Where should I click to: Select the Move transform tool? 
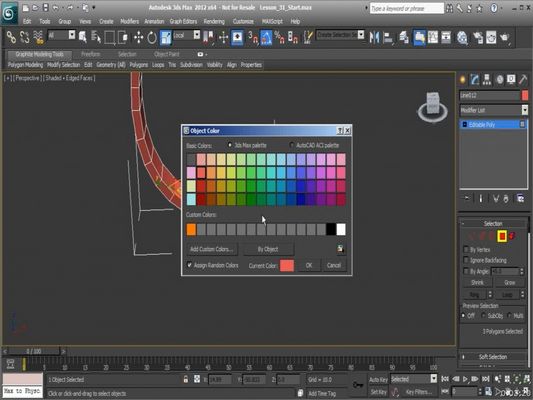click(138, 37)
